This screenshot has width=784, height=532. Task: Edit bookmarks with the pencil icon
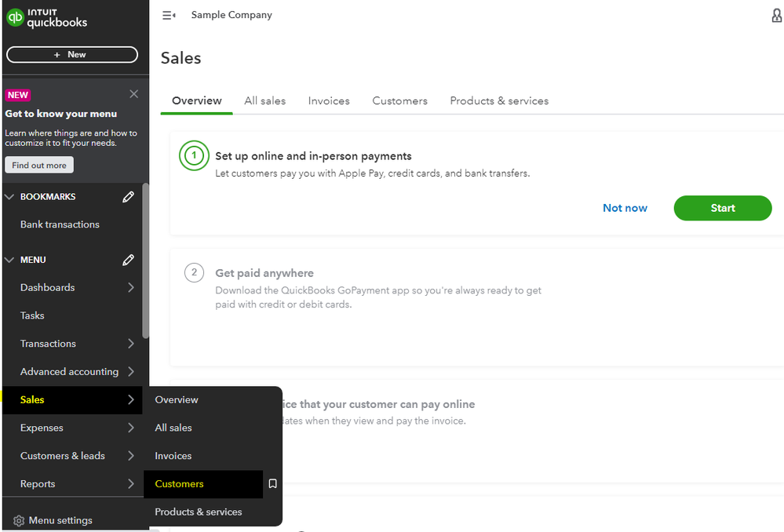pos(128,197)
